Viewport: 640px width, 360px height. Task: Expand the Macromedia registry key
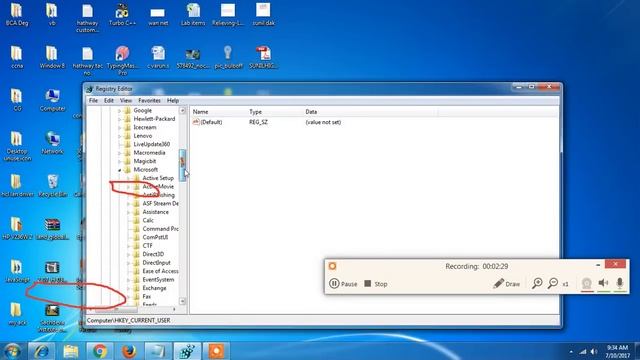120,153
